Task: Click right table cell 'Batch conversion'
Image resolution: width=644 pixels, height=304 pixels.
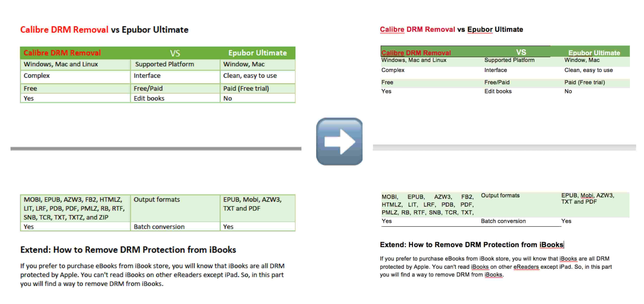Action: point(503,221)
